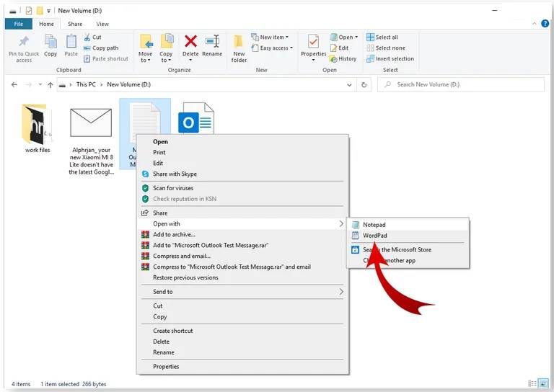Select the Home ribbon tab

point(47,24)
